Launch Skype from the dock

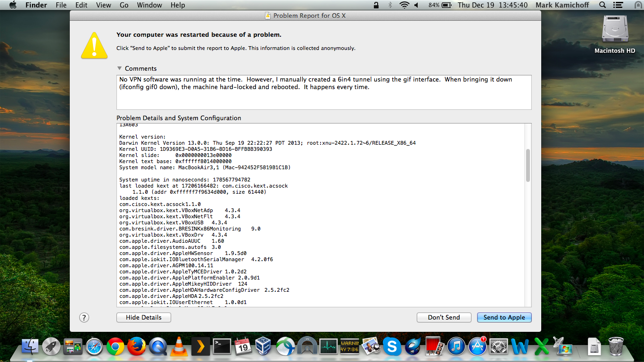[x=392, y=346]
